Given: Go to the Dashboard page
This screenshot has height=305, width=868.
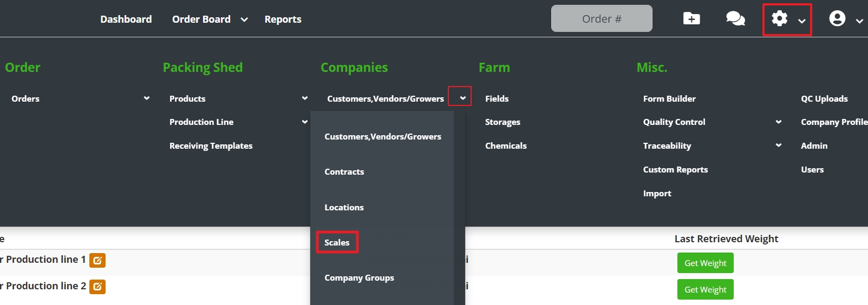Looking at the screenshot, I should tap(126, 19).
